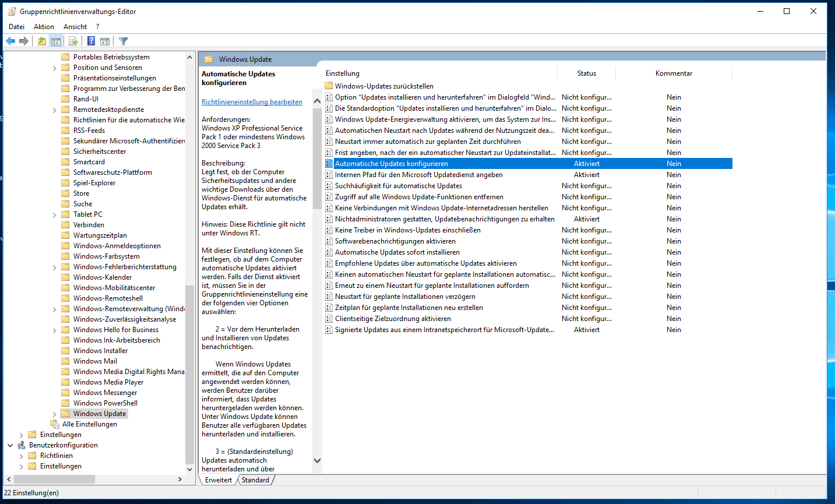Expand the Remotedesktopdienste tree node
Screen dimensions: 835x504
tap(54, 110)
